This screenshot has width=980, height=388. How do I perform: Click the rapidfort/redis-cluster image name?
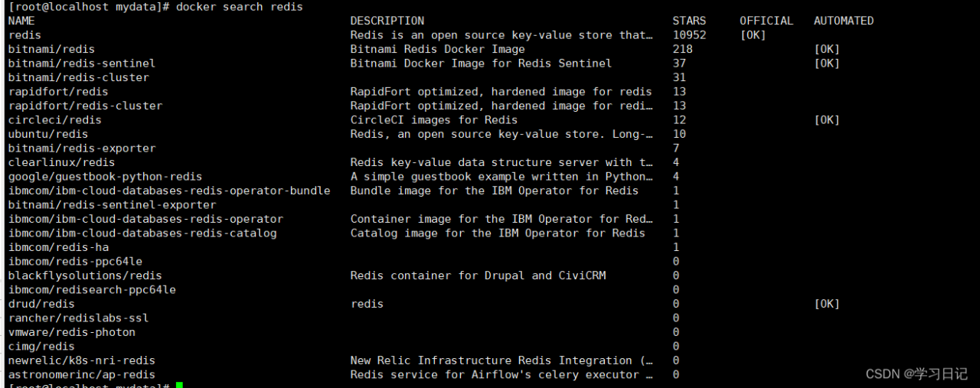coord(85,106)
